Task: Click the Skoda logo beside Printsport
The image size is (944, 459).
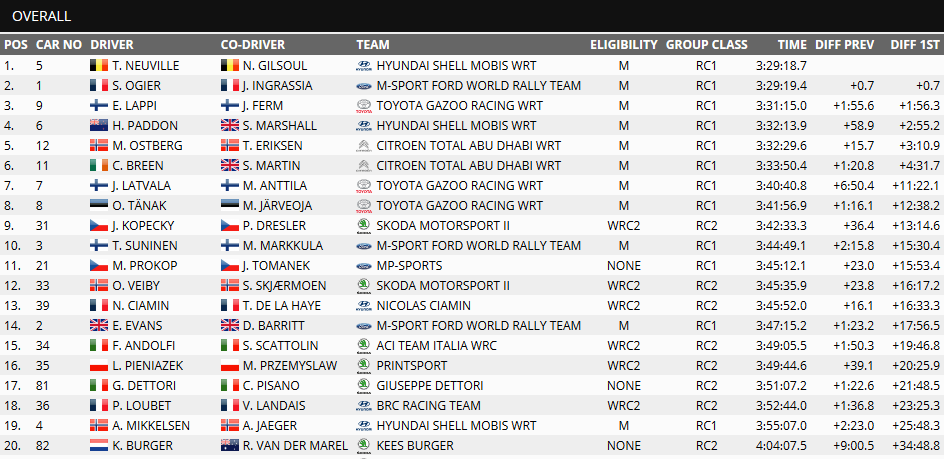Action: point(363,366)
